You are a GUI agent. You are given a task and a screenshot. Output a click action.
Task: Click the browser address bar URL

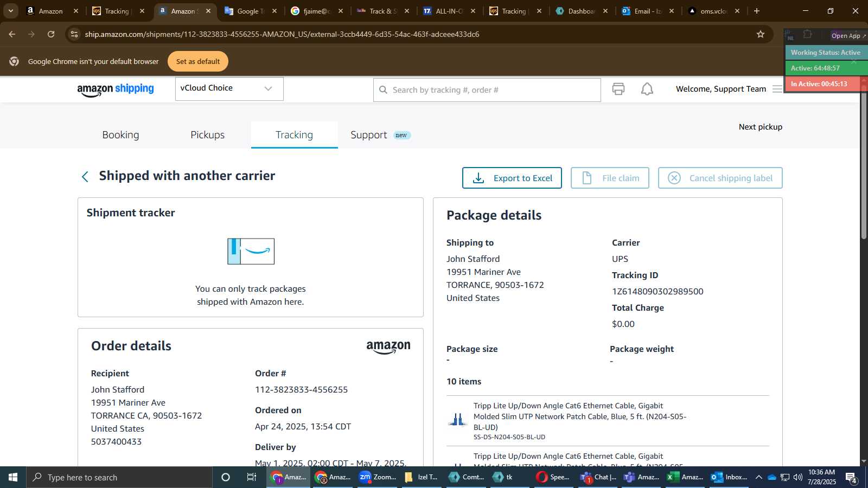click(x=282, y=34)
